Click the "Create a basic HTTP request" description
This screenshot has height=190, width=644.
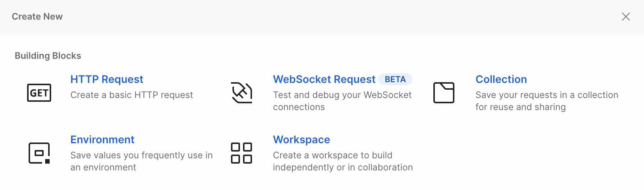pos(132,95)
